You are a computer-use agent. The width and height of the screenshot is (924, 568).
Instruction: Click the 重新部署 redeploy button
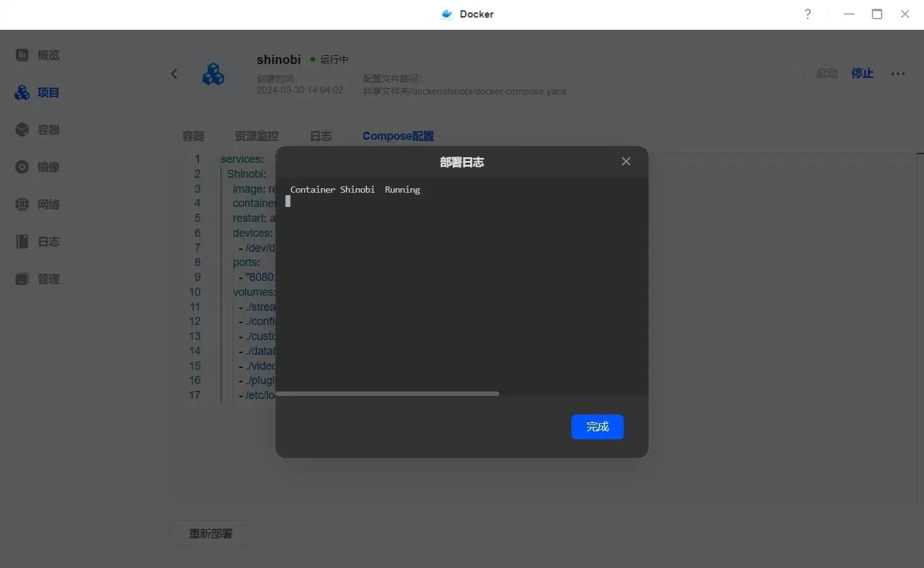click(211, 534)
